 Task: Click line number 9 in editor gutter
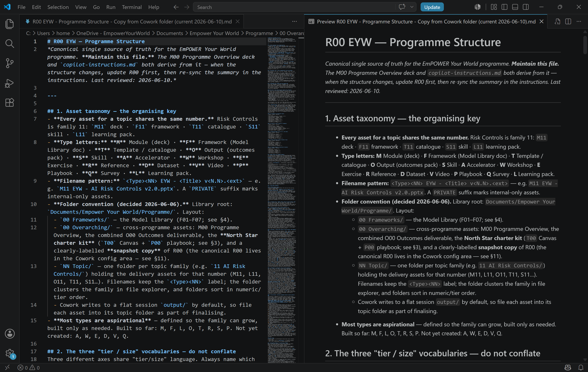click(35, 181)
